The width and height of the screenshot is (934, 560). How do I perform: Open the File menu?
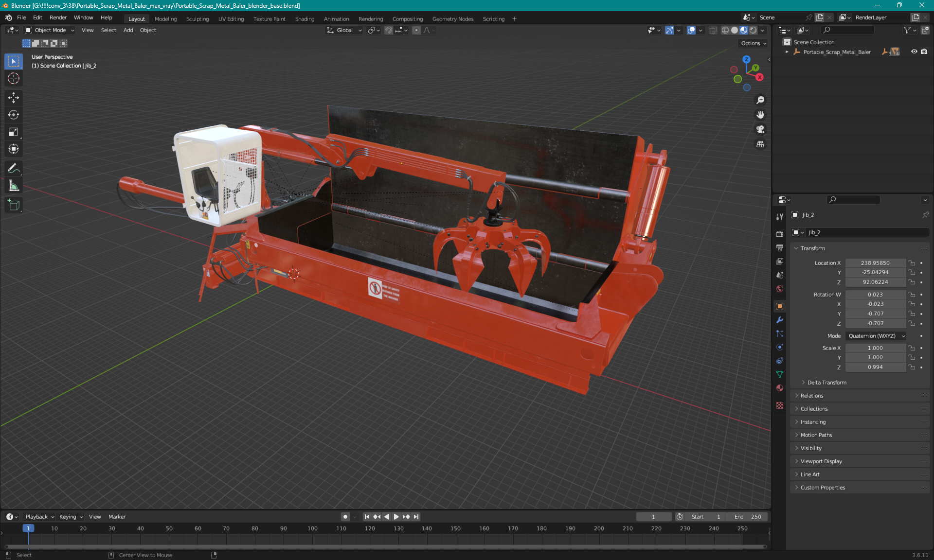[x=21, y=17]
